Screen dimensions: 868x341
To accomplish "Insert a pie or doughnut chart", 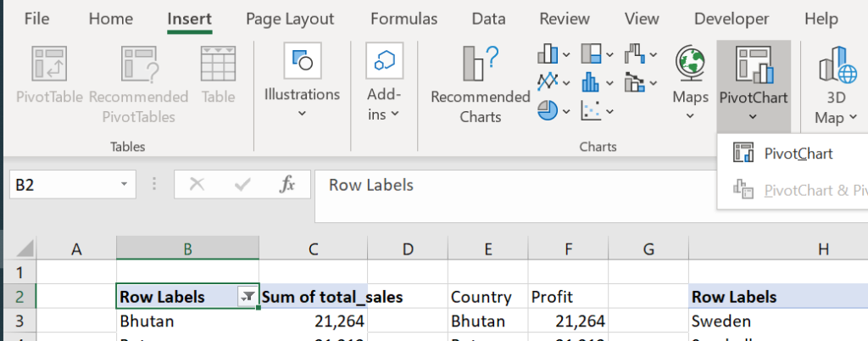I will [x=548, y=110].
